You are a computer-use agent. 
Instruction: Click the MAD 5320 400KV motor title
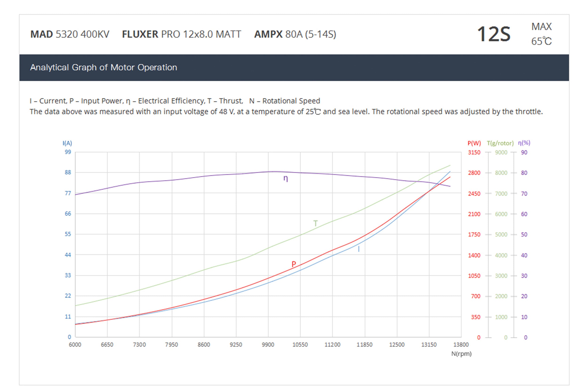(70, 34)
